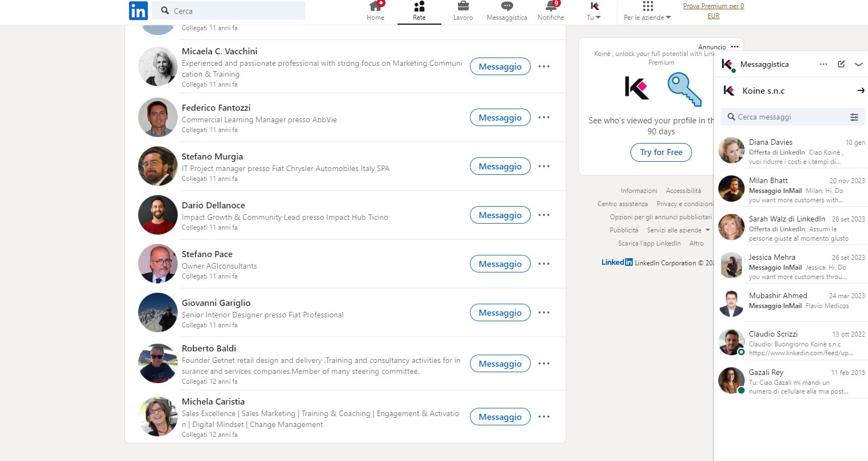Image resolution: width=868 pixels, height=461 pixels.
Task: Expand Servizi alle aziende footer menu
Action: pyautogui.click(x=678, y=230)
